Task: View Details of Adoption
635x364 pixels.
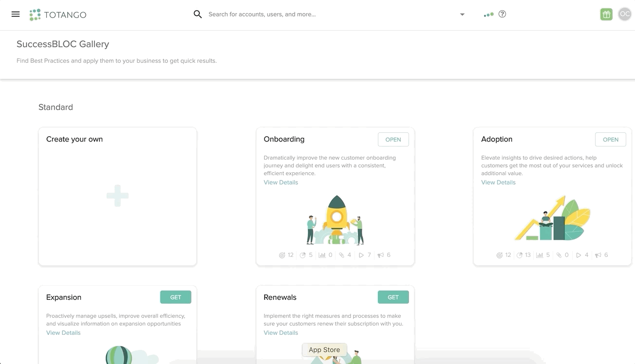Action: (498, 182)
